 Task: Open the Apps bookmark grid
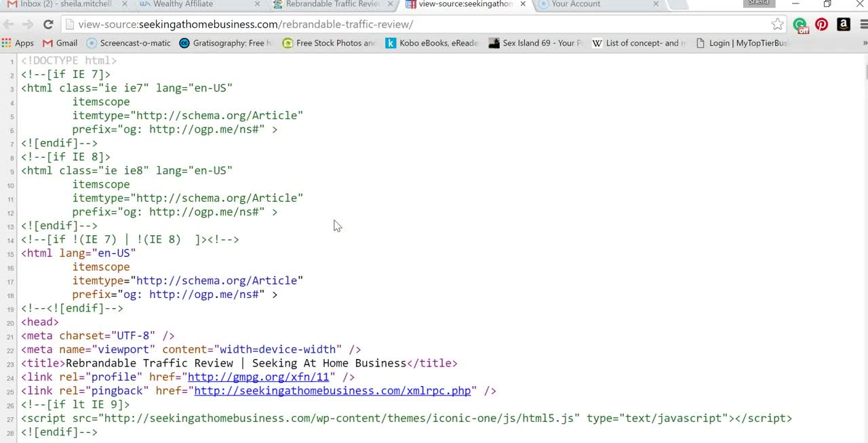pos(18,43)
